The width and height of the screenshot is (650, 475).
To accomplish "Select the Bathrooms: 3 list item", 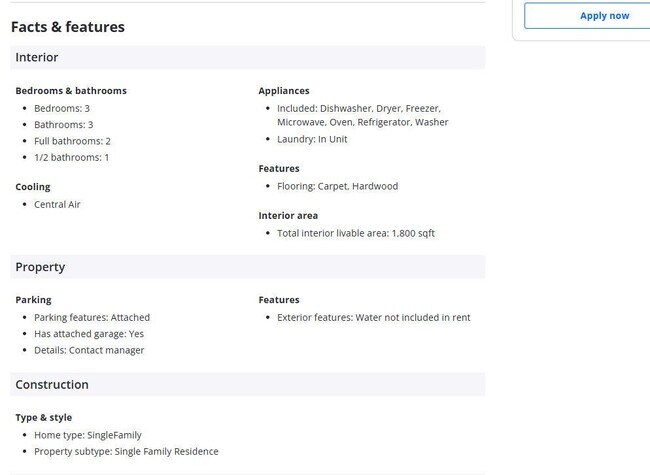I will (63, 125).
